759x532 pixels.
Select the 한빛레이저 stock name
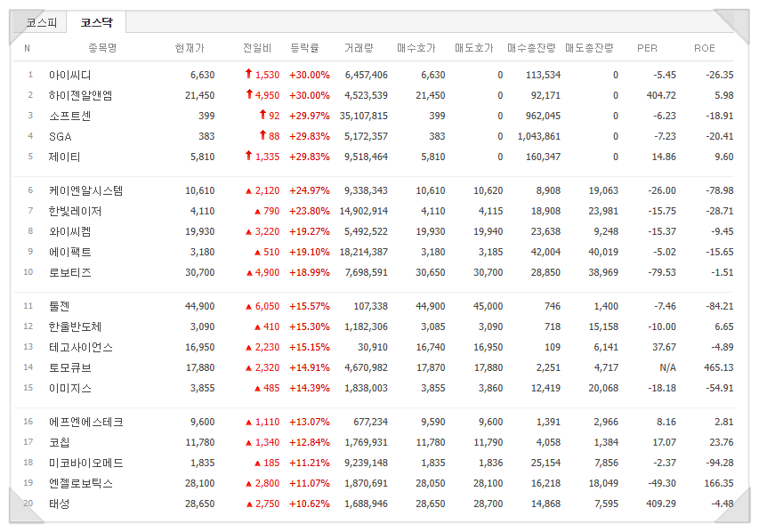pos(75,211)
